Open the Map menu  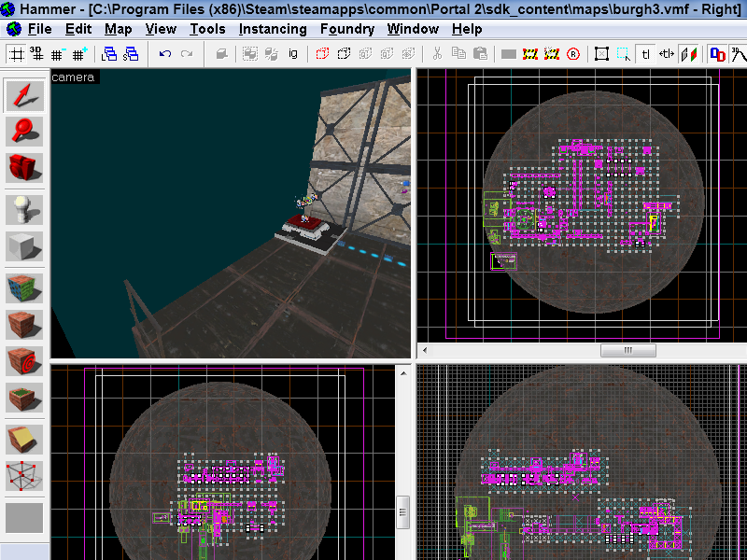pos(119,29)
